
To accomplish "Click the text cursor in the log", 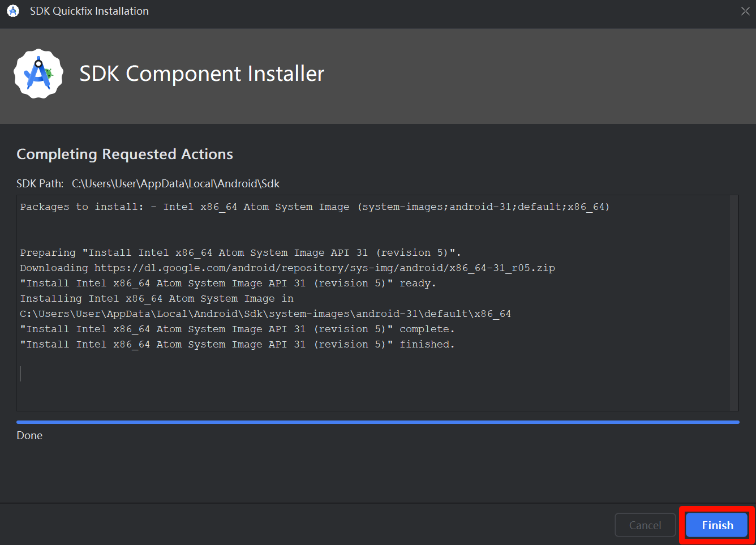I will [21, 373].
